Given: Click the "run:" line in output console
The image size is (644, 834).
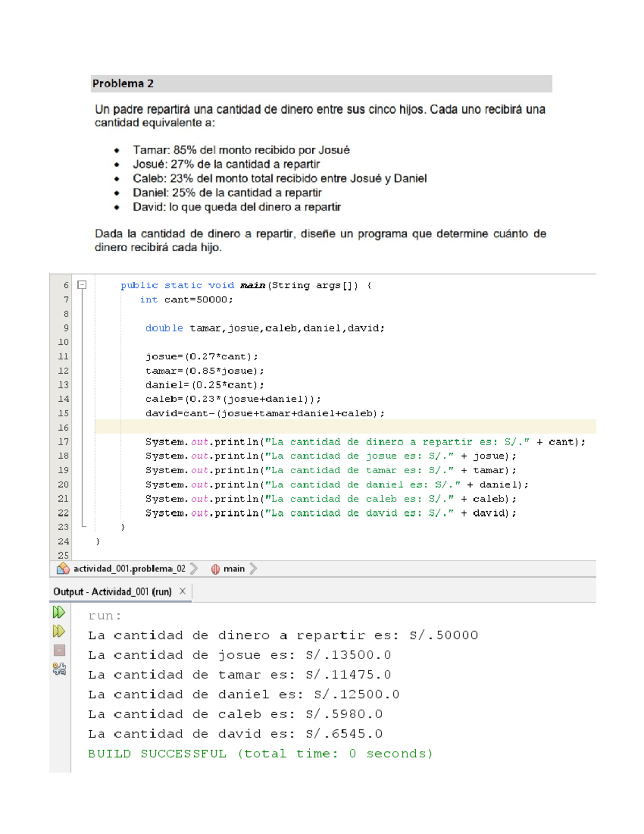Looking at the screenshot, I should 105,615.
